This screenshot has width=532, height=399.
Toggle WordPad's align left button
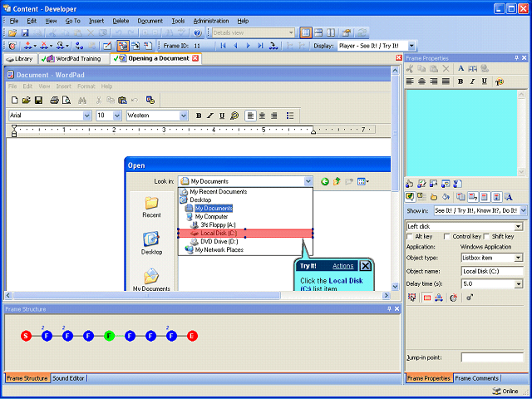pyautogui.click(x=250, y=116)
